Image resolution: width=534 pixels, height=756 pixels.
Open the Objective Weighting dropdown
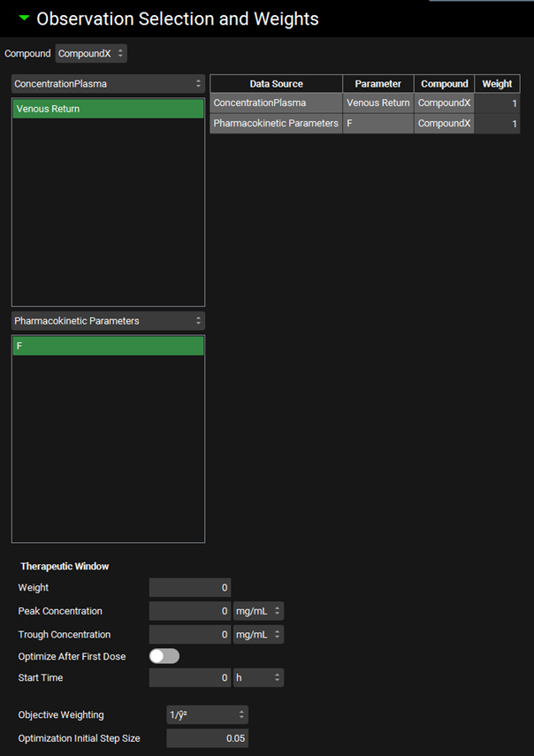tap(207, 714)
